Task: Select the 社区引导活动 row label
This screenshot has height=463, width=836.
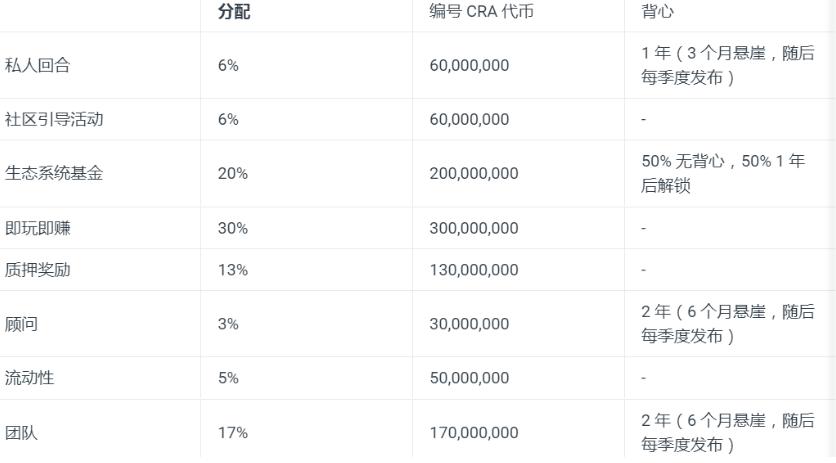Action: tap(54, 119)
